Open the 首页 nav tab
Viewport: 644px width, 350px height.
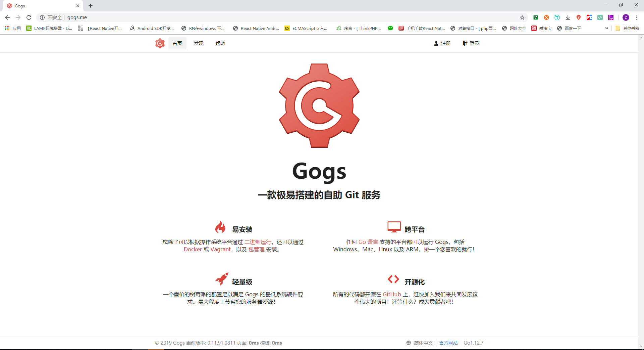point(177,43)
